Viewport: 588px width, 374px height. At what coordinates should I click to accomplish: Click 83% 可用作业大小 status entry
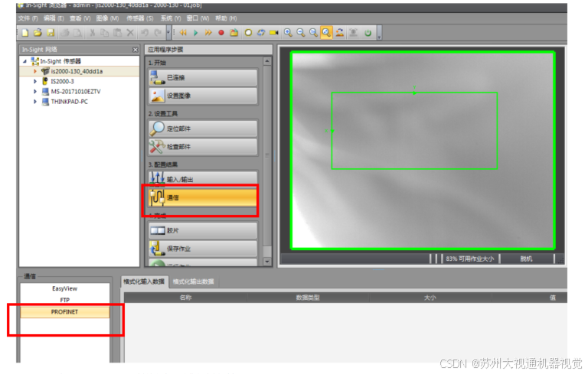[470, 259]
